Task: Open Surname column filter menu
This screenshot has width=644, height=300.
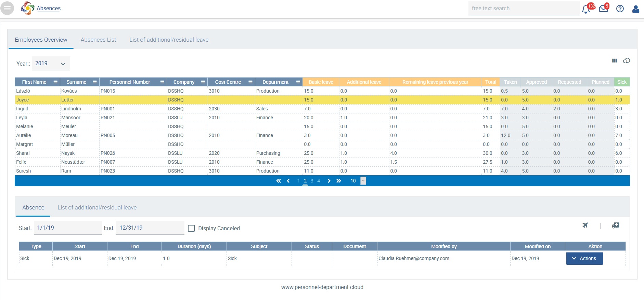Action: tap(95, 82)
